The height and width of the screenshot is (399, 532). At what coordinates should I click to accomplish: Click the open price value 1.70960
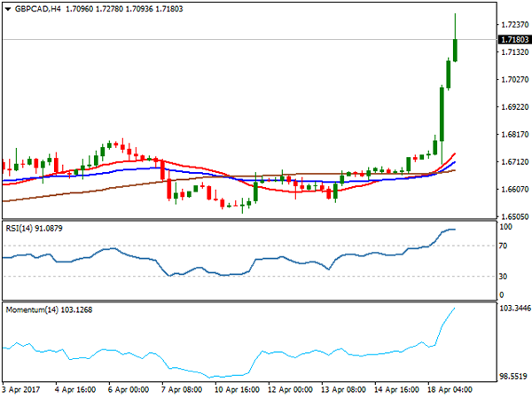pyautogui.click(x=79, y=9)
